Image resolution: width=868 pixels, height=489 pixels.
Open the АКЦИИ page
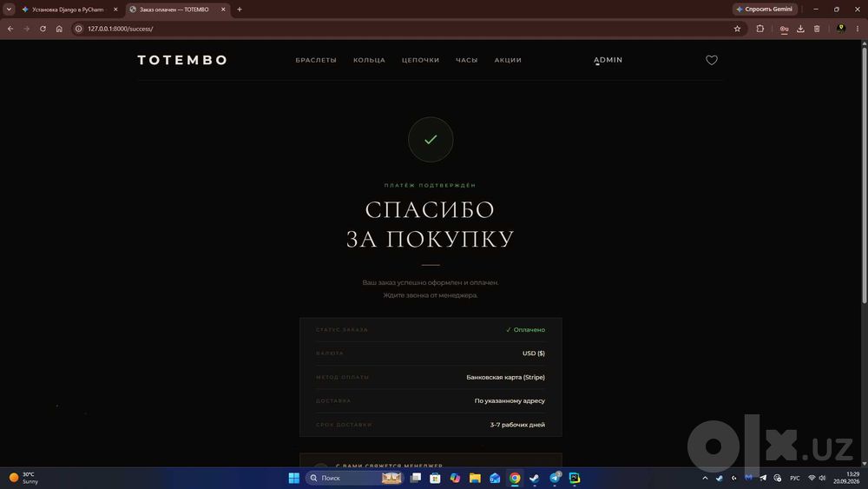pyautogui.click(x=508, y=60)
